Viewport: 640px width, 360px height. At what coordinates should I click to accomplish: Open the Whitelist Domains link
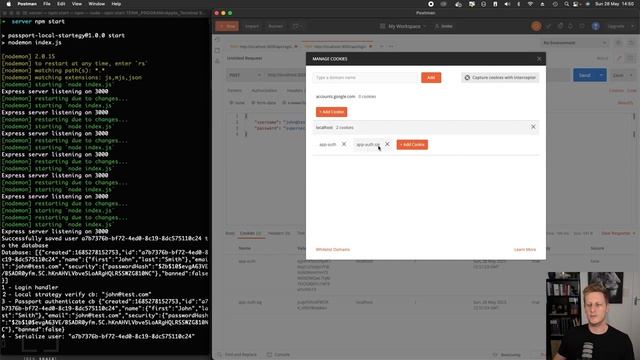point(333,249)
